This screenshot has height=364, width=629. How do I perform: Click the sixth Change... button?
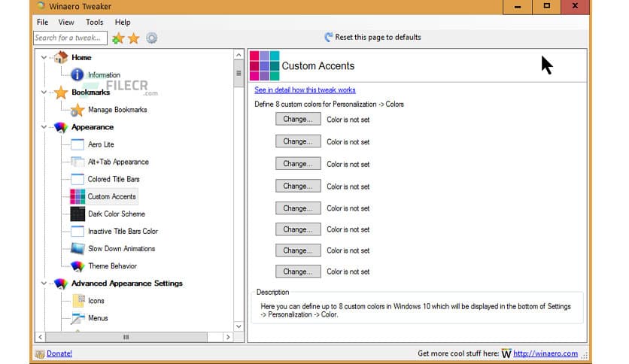pyautogui.click(x=298, y=229)
